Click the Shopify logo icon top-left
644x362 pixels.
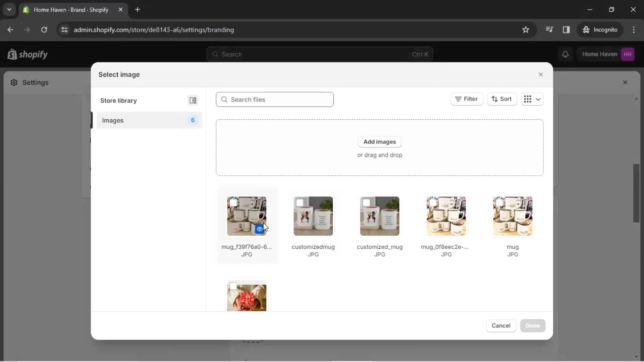click(x=11, y=54)
